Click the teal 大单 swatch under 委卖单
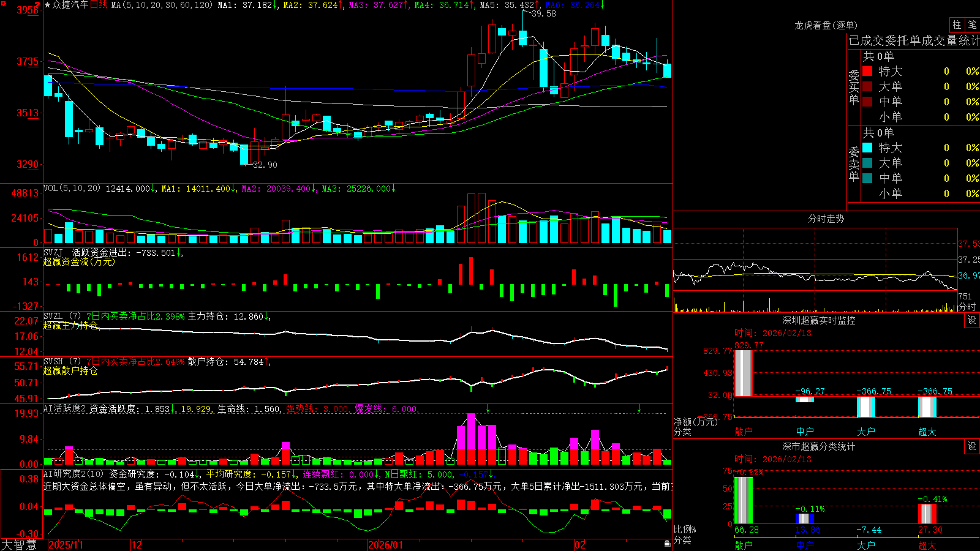The width and height of the screenshot is (980, 551). (x=867, y=163)
